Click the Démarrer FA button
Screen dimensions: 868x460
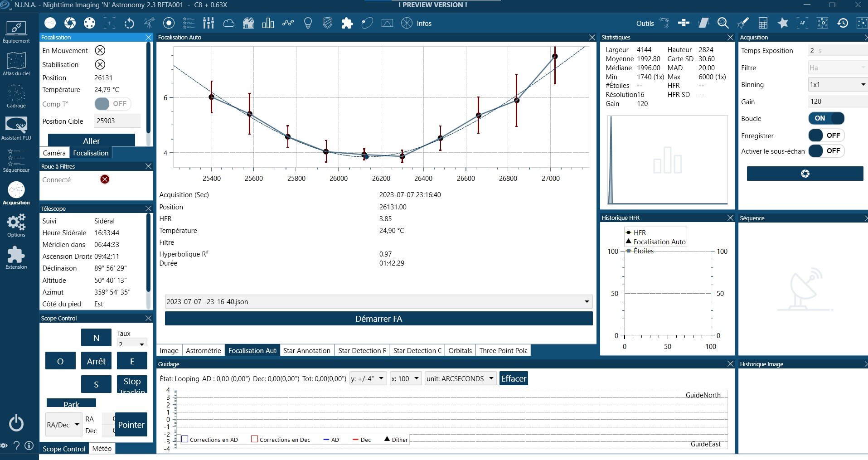[x=378, y=319]
